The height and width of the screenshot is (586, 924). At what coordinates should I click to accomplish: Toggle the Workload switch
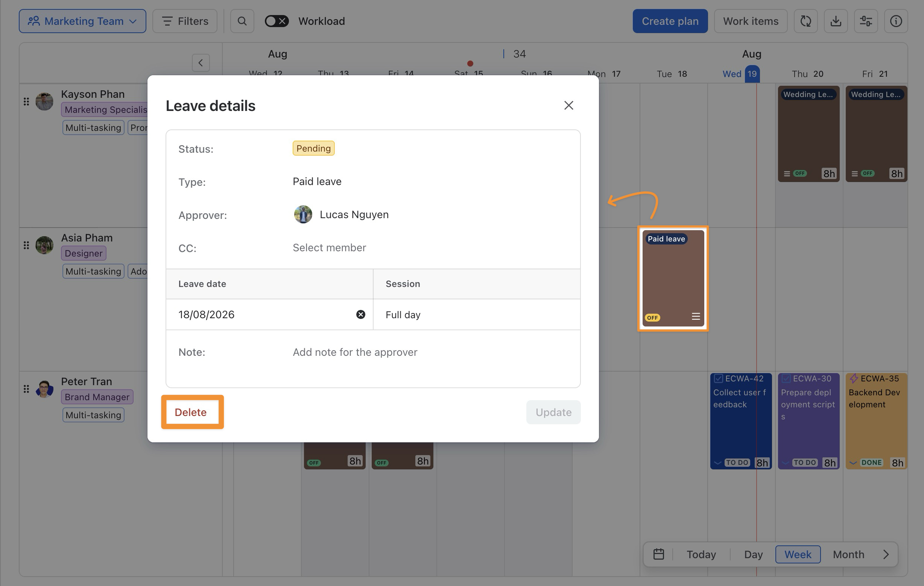coord(276,21)
